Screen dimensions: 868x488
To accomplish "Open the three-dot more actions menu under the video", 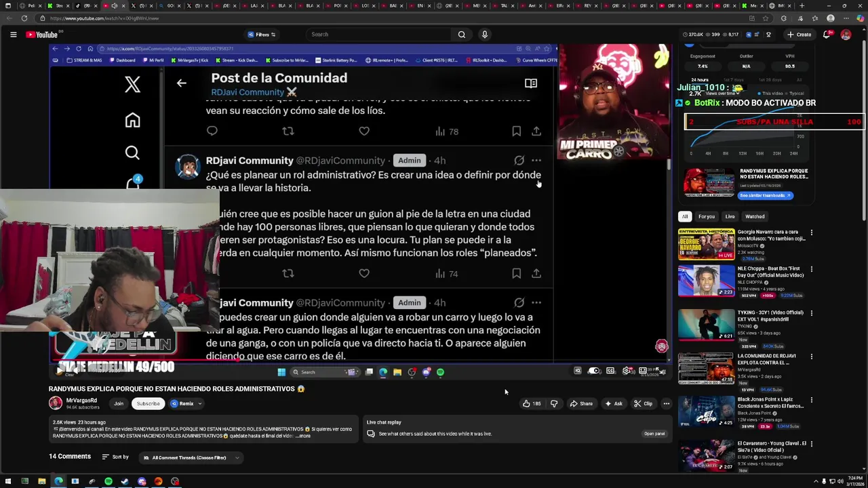I will point(666,403).
